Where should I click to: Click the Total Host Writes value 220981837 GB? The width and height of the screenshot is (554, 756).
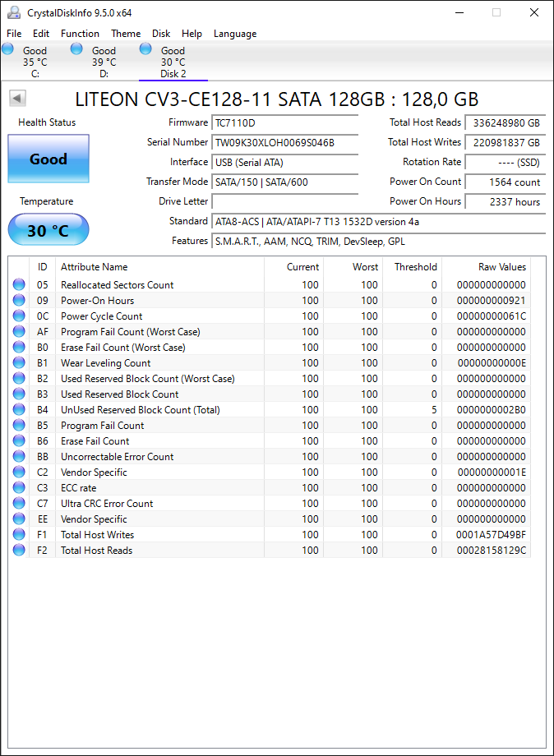[x=506, y=143]
